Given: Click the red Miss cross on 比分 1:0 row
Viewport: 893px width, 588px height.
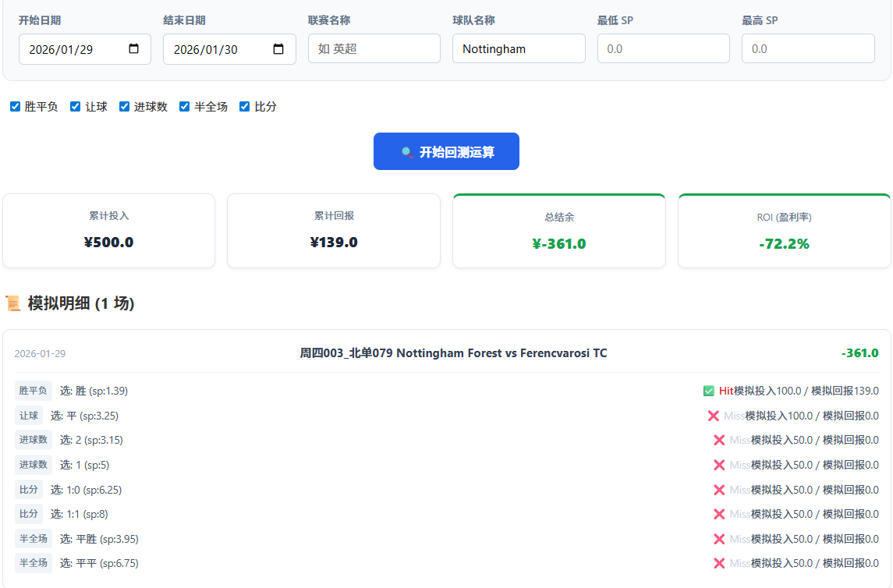Looking at the screenshot, I should tap(719, 490).
